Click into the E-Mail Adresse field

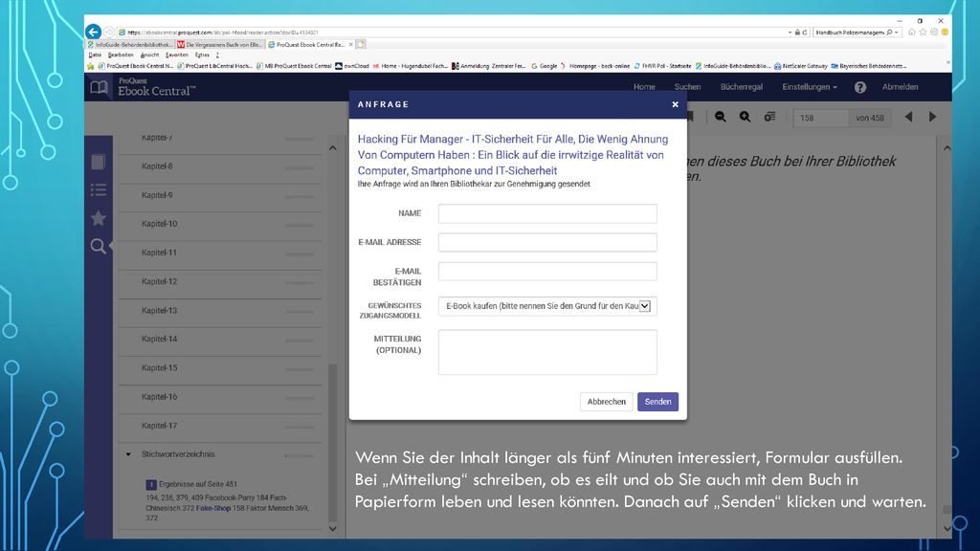547,242
